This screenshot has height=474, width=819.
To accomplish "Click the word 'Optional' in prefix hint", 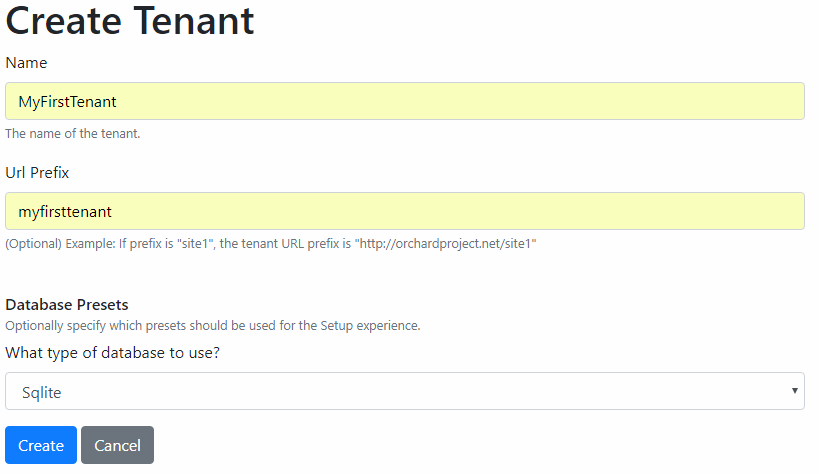I will click(x=33, y=244).
